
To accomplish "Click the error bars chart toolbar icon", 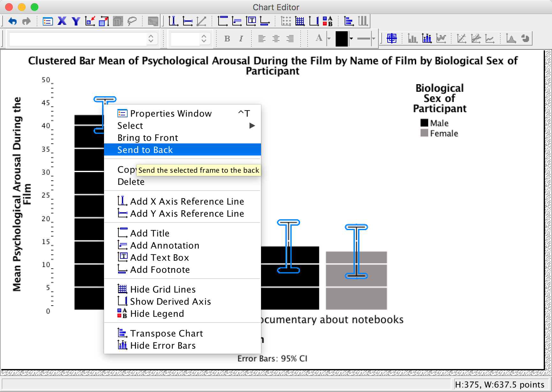I will click(427, 39).
